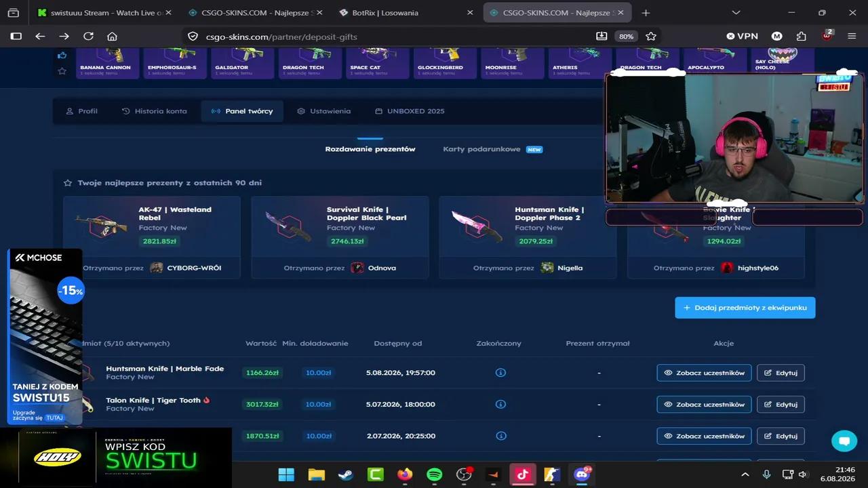Launch File Explorer from the taskbar

point(316,474)
